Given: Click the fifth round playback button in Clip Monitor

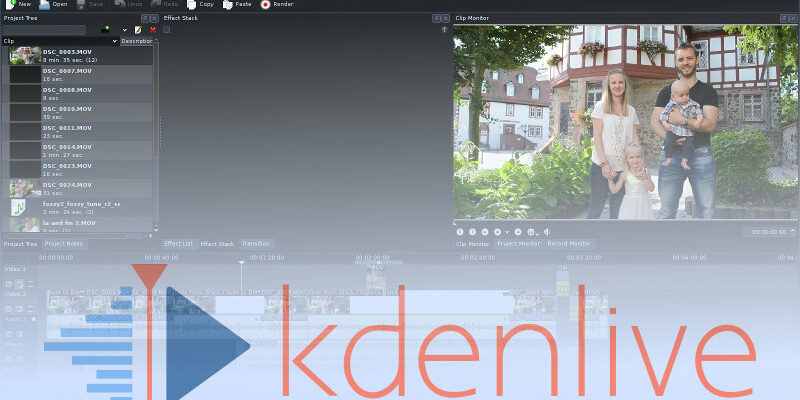Looking at the screenshot, I should pos(518,232).
